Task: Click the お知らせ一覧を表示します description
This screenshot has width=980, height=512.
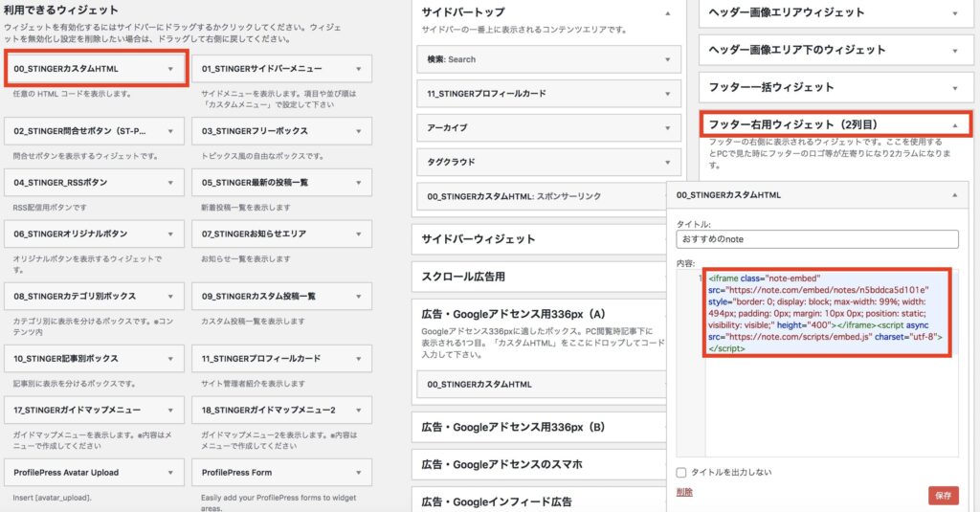Action: 246,258
